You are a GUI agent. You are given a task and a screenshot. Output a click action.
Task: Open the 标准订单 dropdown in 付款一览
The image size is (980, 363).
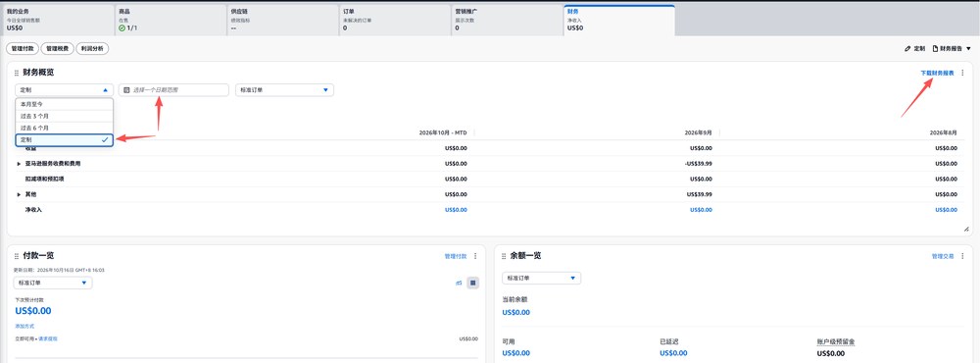(x=53, y=283)
